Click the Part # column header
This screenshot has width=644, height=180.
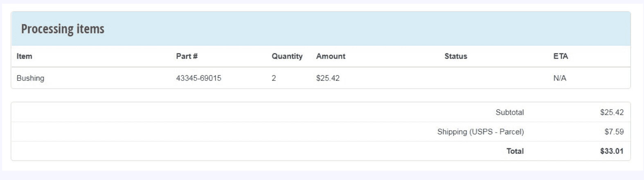(187, 56)
